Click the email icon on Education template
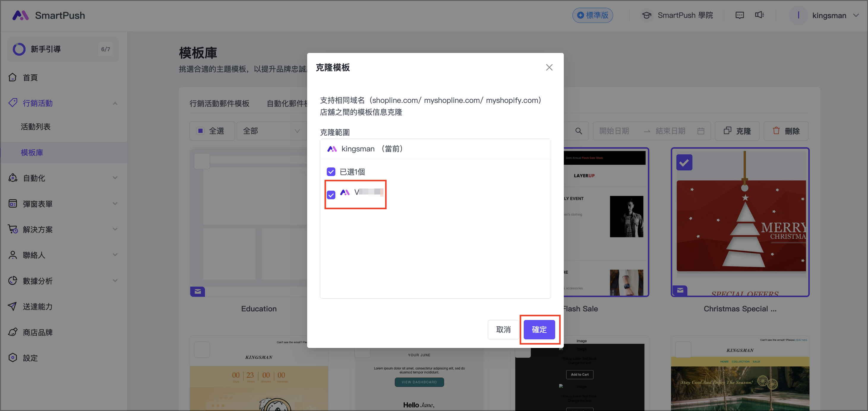The width and height of the screenshot is (868, 411). pos(198,291)
